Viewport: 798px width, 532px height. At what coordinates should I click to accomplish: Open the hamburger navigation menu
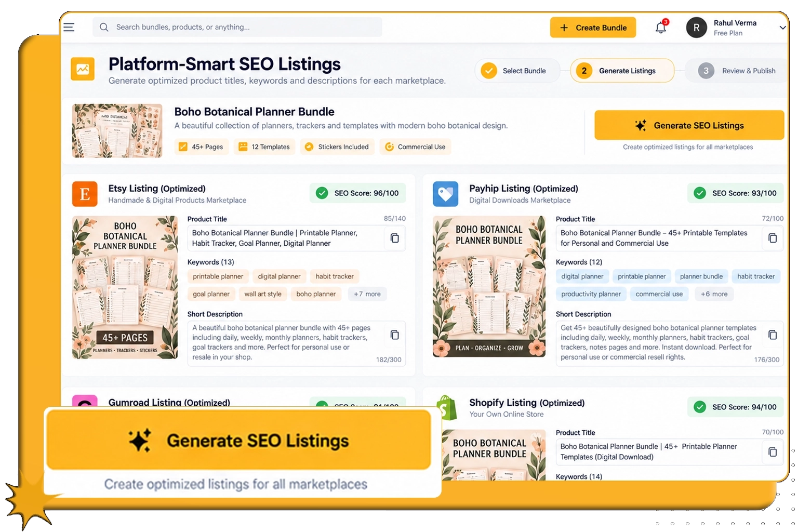[x=69, y=27]
